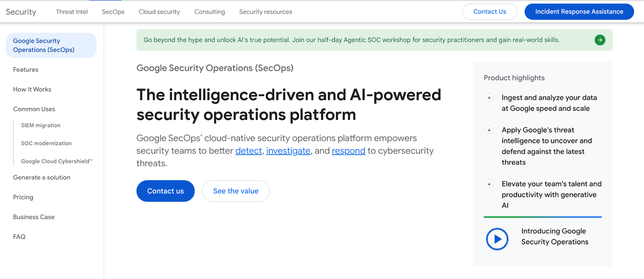Select Google Security Operations (SecOps) in sidebar
This screenshot has height=279, width=644.
pos(51,45)
